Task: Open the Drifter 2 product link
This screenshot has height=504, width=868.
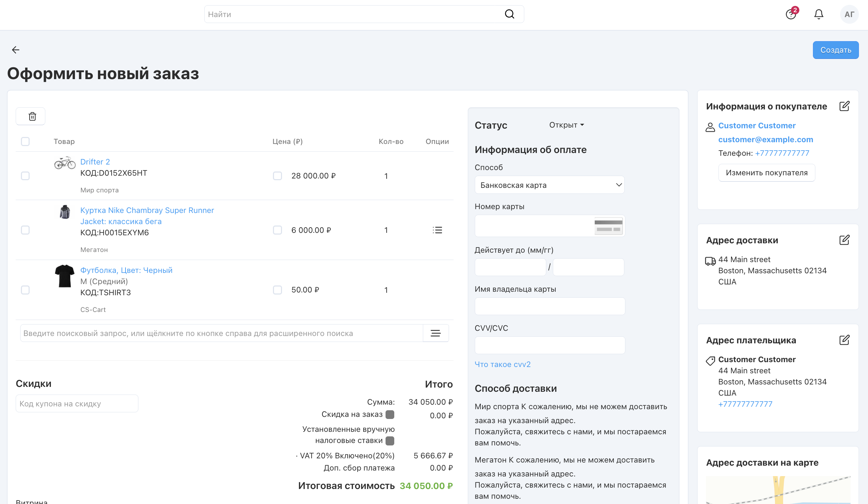Action: (x=95, y=162)
